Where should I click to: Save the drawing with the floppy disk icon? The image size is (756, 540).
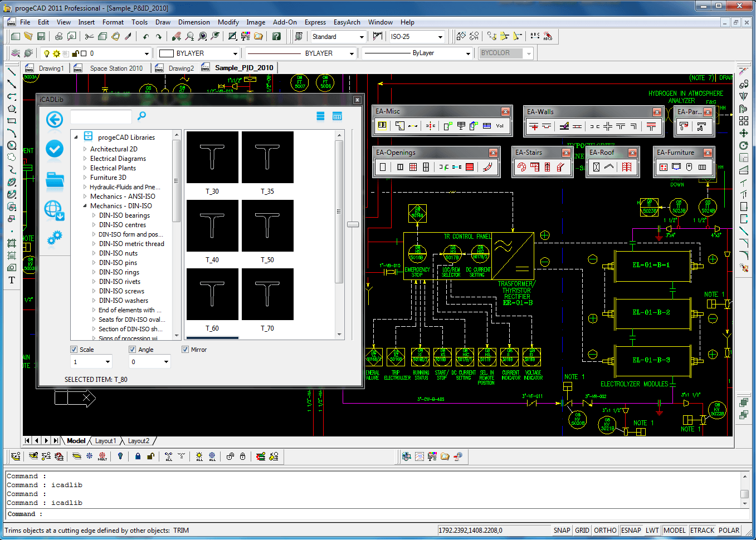pyautogui.click(x=41, y=36)
